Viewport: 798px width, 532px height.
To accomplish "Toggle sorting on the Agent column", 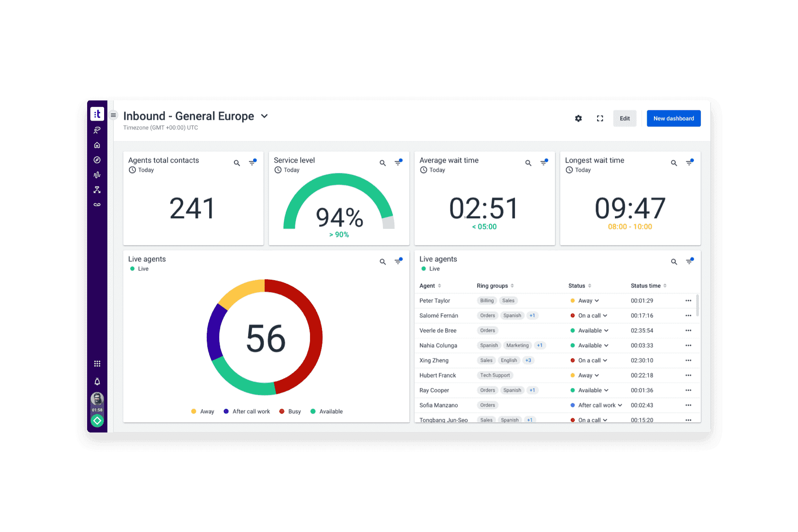I will 440,285.
